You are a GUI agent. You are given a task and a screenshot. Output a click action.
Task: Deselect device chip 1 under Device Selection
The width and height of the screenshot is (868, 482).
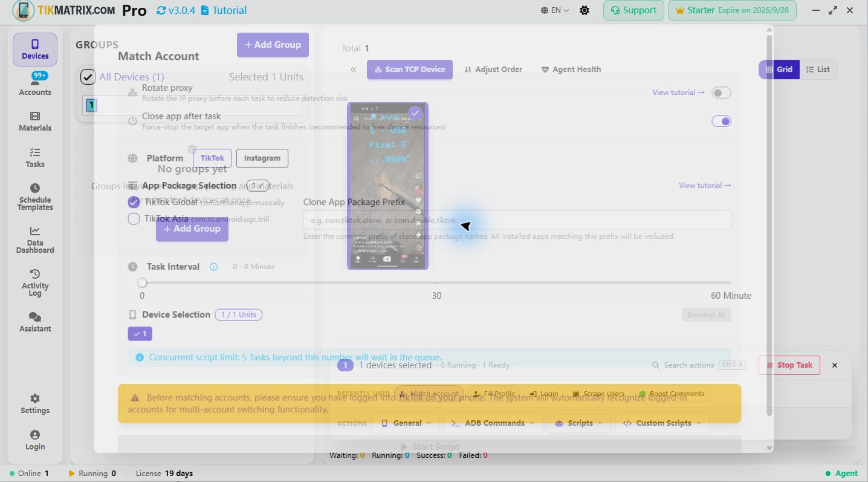tap(140, 334)
